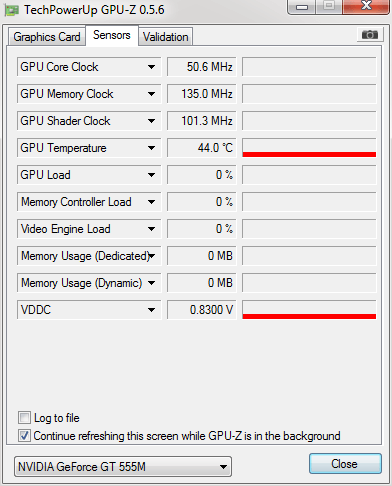
Task: Expand the Memory Usage (Dynamic) dropdown
Action: point(151,283)
